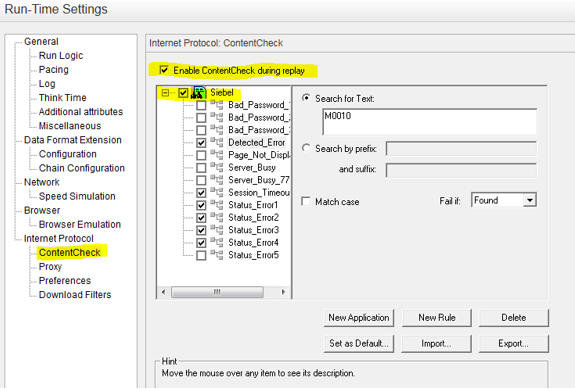Click the New Rule button
The image size is (575, 390).
437,317
